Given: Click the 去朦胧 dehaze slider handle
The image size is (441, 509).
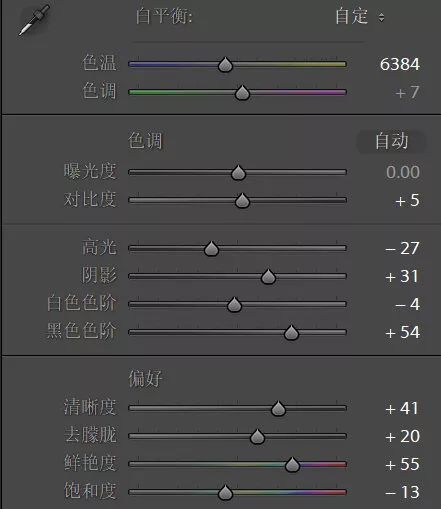Looking at the screenshot, I should 257,437.
